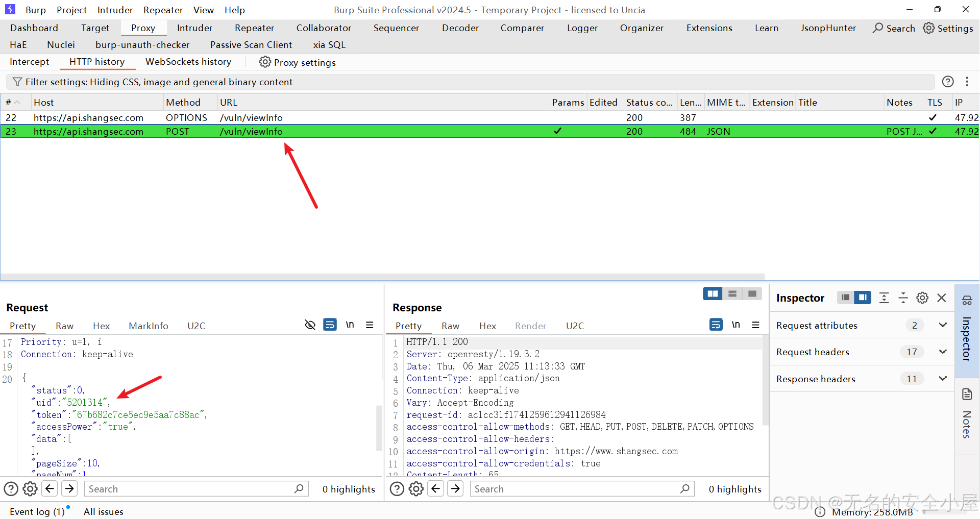Select top-bottom request/response layout

pos(732,294)
